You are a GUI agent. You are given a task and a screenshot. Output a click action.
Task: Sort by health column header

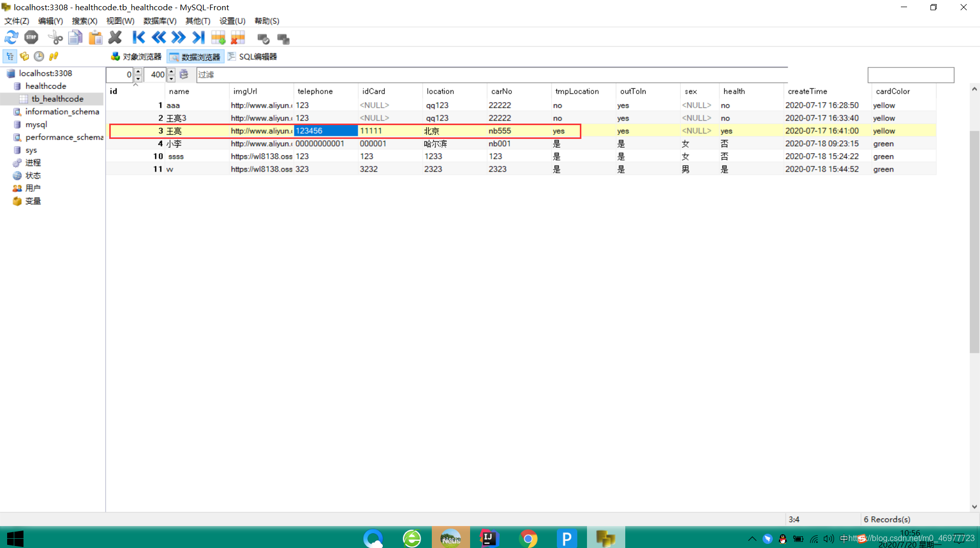(751, 91)
